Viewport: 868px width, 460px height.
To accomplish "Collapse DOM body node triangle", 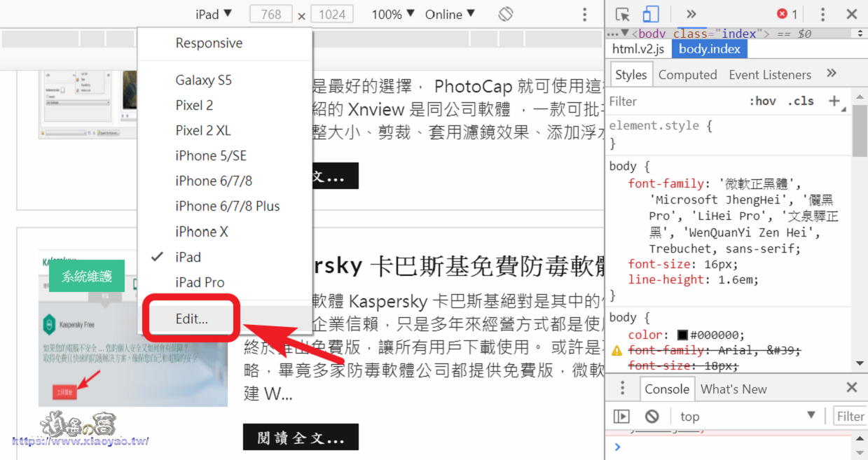I will point(625,34).
